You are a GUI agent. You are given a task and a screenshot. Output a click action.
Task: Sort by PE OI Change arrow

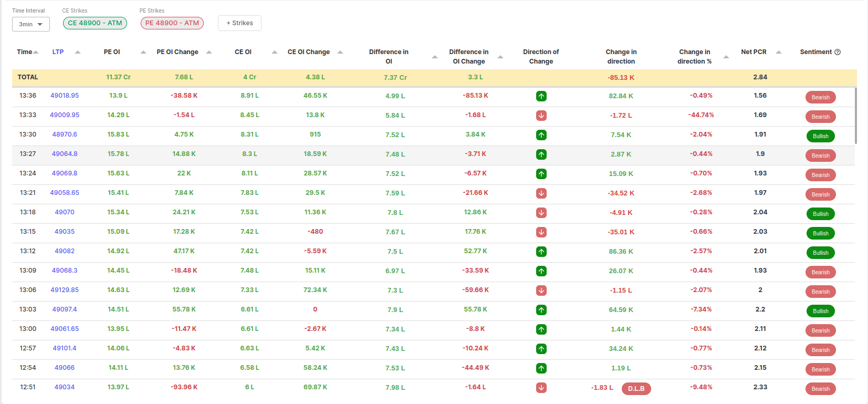pos(209,52)
